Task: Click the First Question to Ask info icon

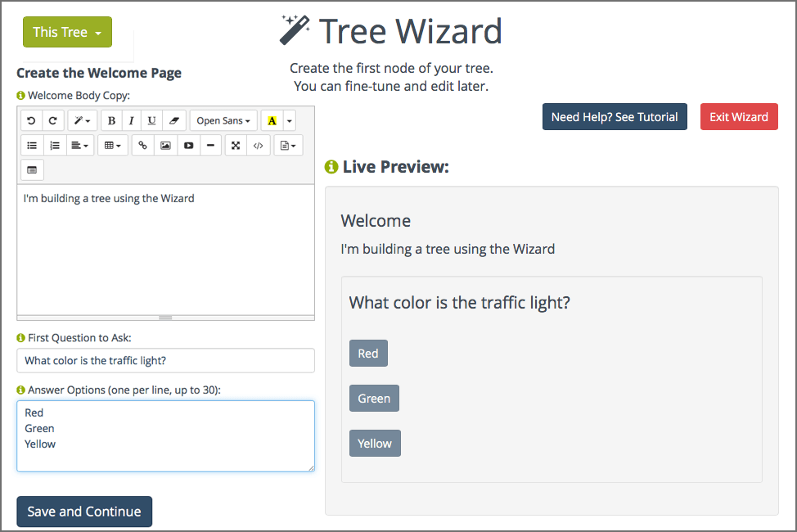Action: click(20, 338)
